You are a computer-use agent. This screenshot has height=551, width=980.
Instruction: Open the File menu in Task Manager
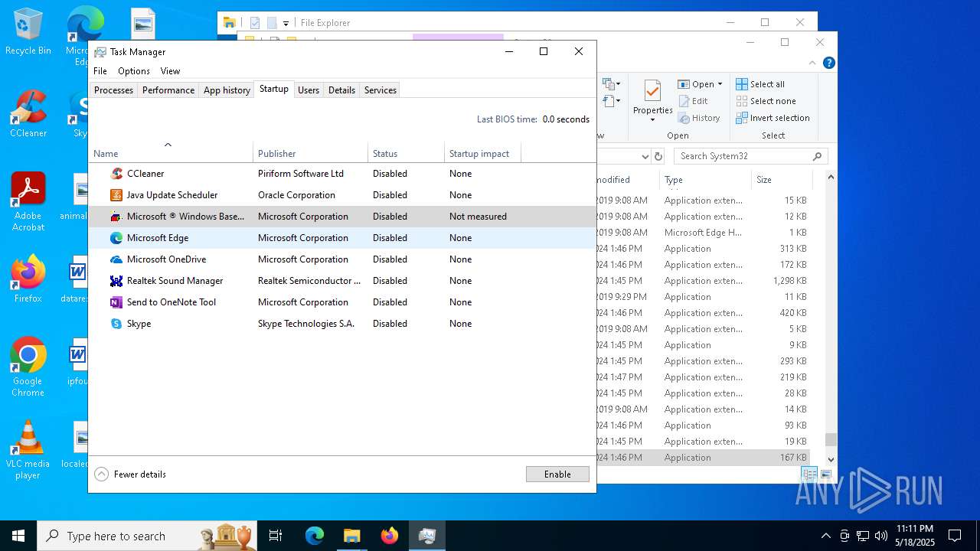coord(100,71)
